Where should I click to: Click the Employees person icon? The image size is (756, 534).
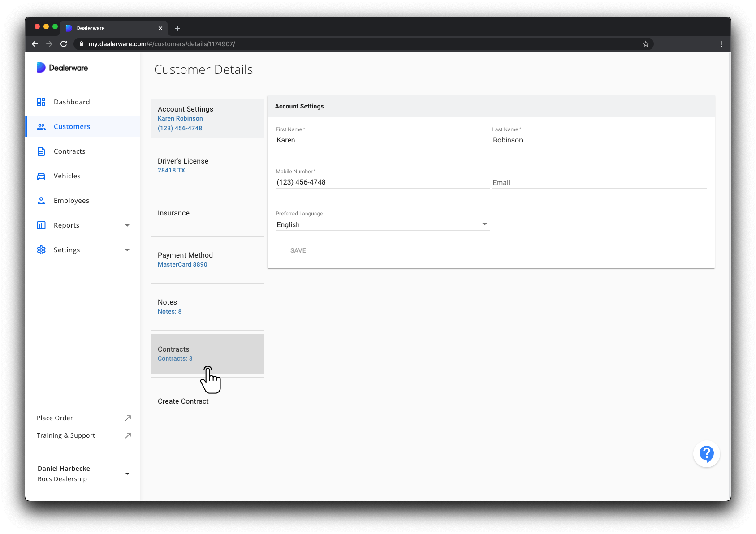click(x=41, y=201)
